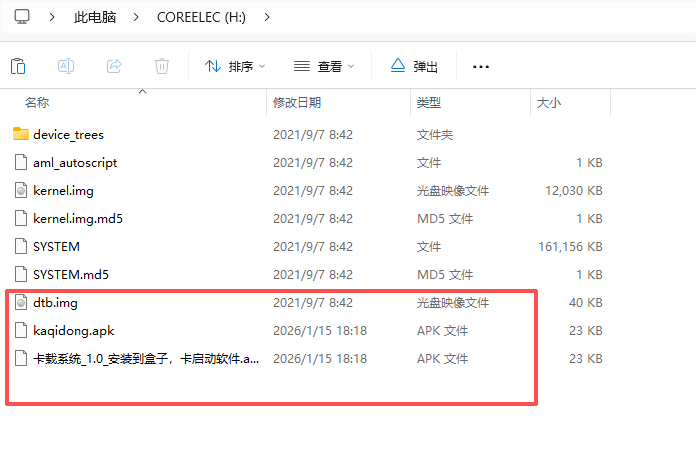
Task: Expand the chevron after 此电脑
Action: point(136,17)
